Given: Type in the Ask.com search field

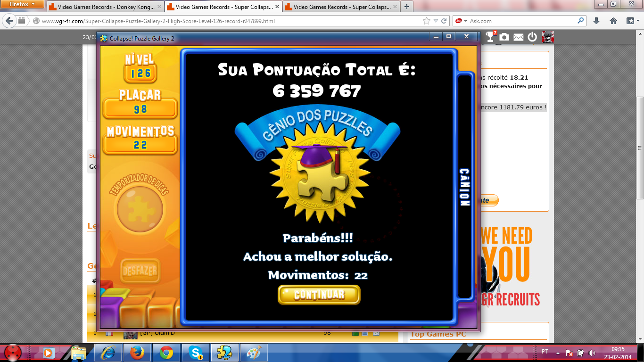Looking at the screenshot, I should (521, 21).
